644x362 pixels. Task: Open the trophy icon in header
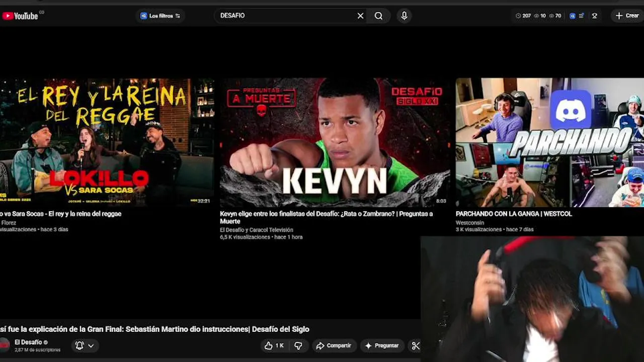point(594,16)
